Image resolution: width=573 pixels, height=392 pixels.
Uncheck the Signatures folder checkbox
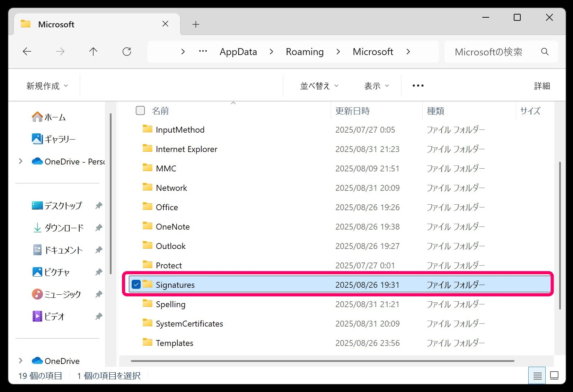coord(136,285)
